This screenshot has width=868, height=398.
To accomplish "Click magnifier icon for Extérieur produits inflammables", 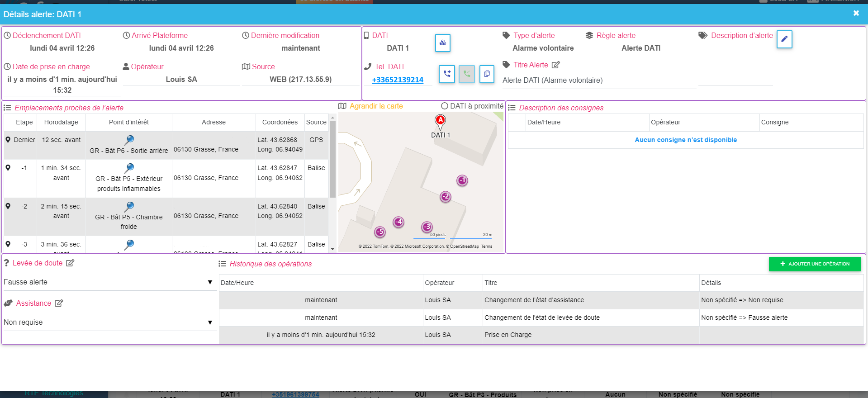I will pyautogui.click(x=129, y=168).
